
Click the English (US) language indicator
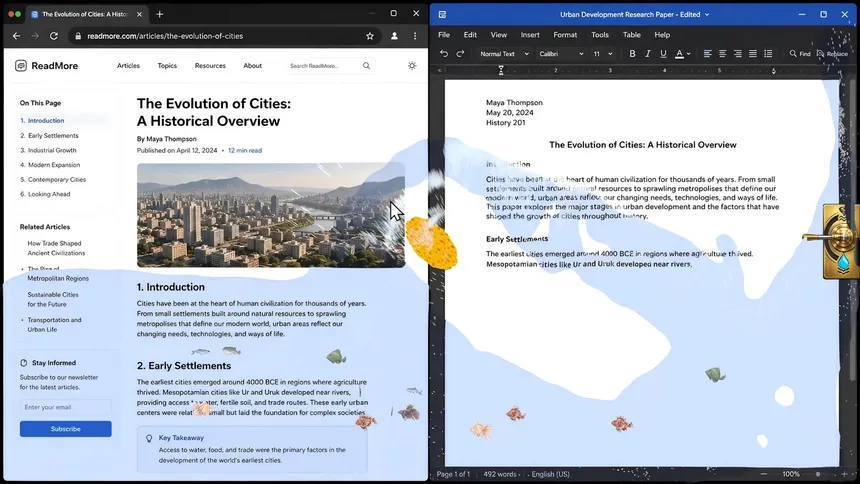[x=550, y=474]
